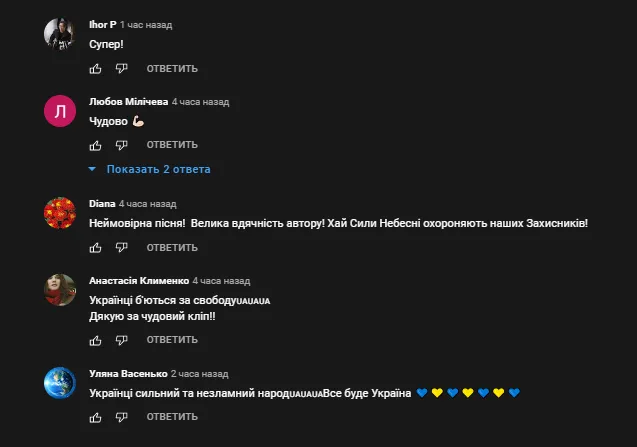Open Любов Мілічева's avatar
Image resolution: width=637 pixels, height=447 pixels.
point(60,112)
